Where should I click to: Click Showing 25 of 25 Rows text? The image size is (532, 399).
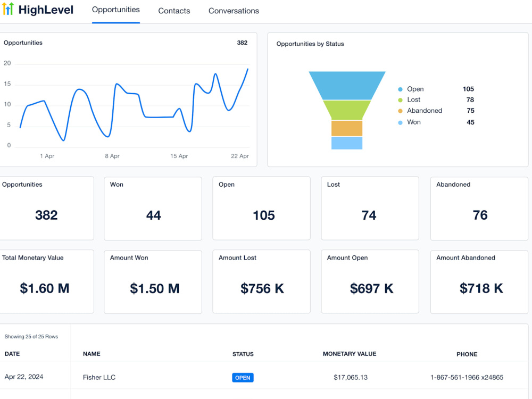tap(31, 337)
